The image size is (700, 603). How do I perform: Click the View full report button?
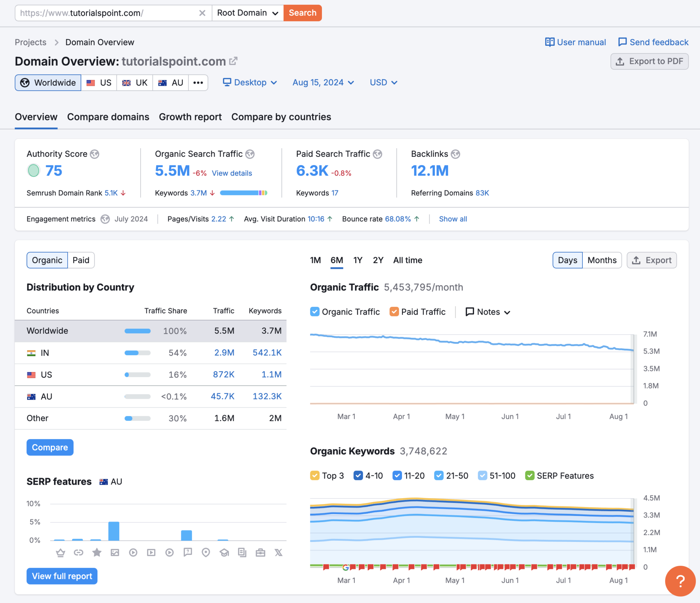pos(62,576)
